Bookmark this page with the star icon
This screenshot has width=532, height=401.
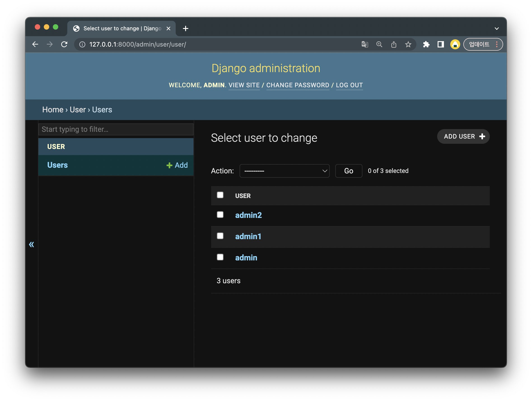click(x=408, y=44)
